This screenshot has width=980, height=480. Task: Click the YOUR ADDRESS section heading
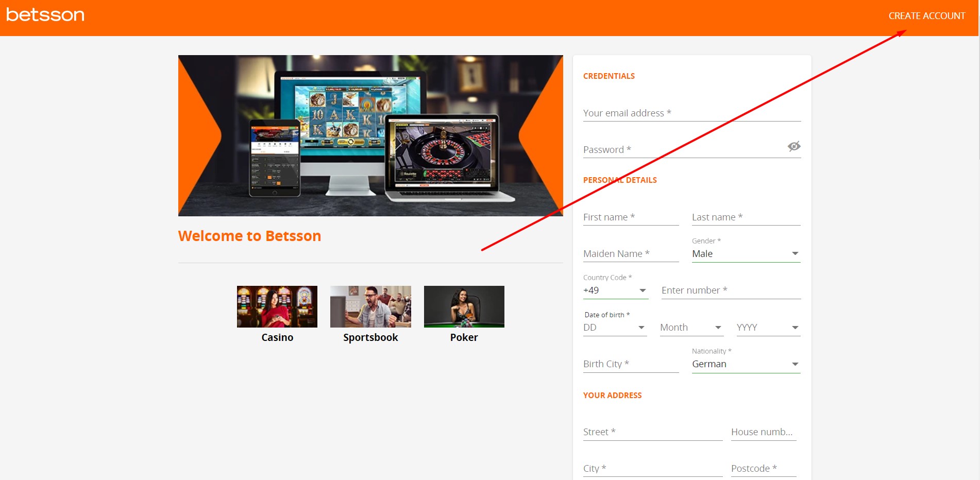click(x=613, y=396)
